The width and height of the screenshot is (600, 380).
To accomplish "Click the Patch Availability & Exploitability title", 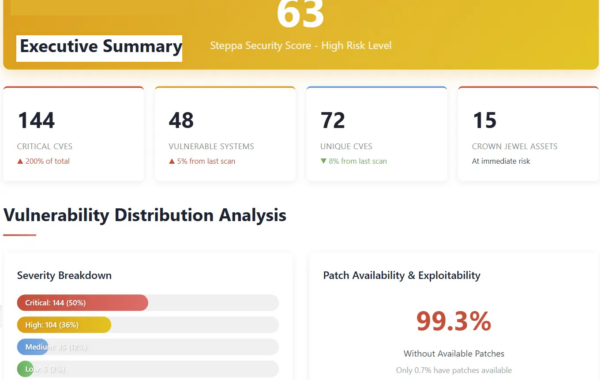I will (402, 276).
